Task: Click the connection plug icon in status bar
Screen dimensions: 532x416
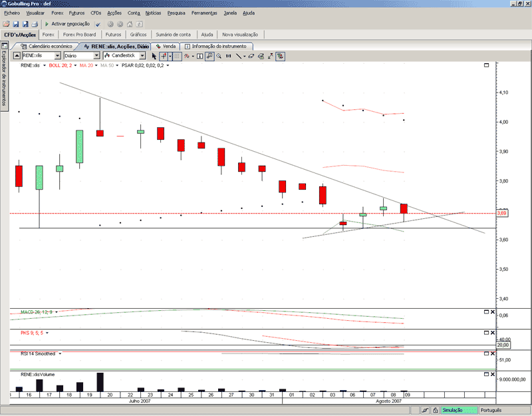Action: (425, 410)
